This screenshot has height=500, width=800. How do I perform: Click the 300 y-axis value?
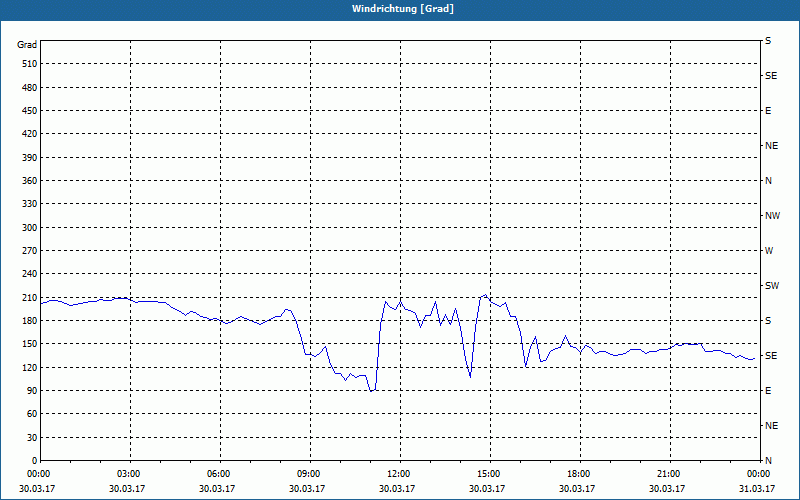[29, 228]
